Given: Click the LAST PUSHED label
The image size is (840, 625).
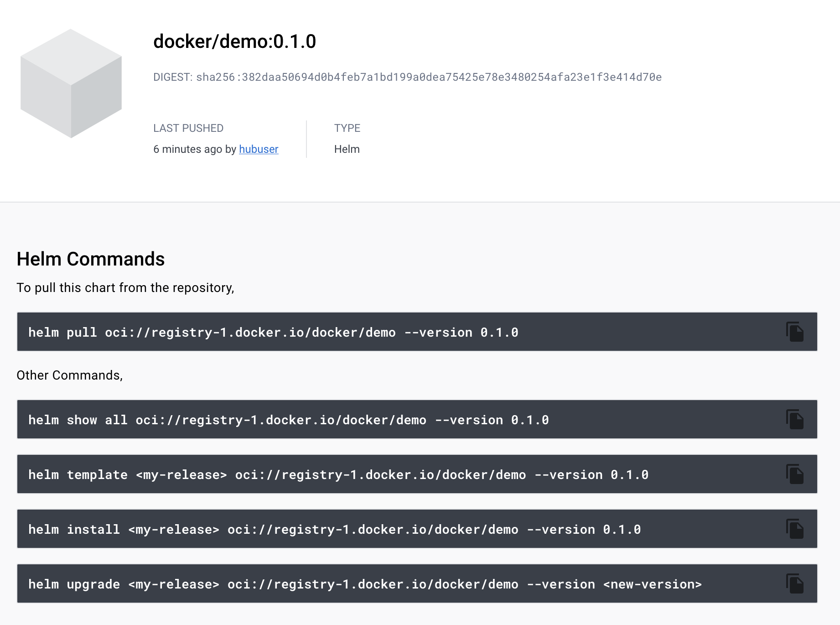Looking at the screenshot, I should click(x=188, y=128).
